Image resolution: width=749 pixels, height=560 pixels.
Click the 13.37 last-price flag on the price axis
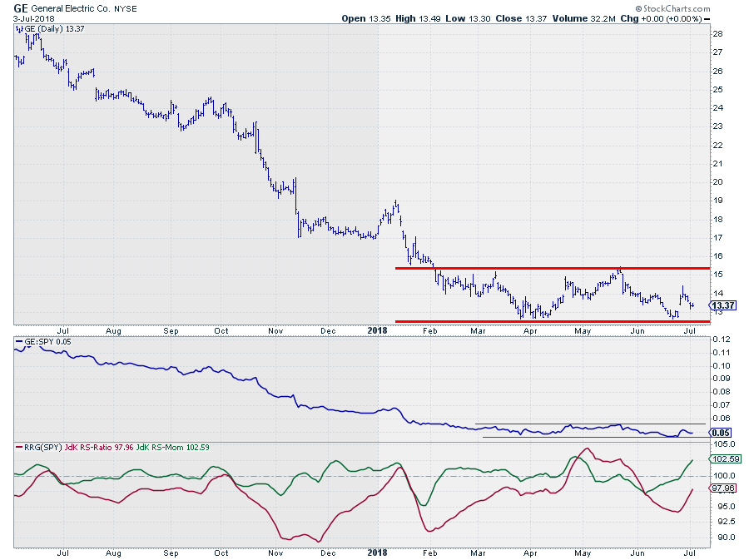[722, 305]
